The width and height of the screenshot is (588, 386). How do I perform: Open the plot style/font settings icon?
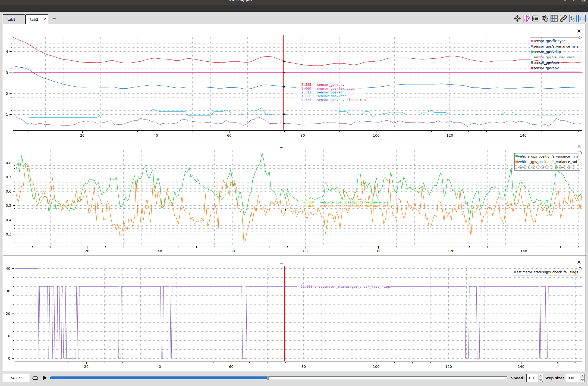pyautogui.click(x=526, y=18)
